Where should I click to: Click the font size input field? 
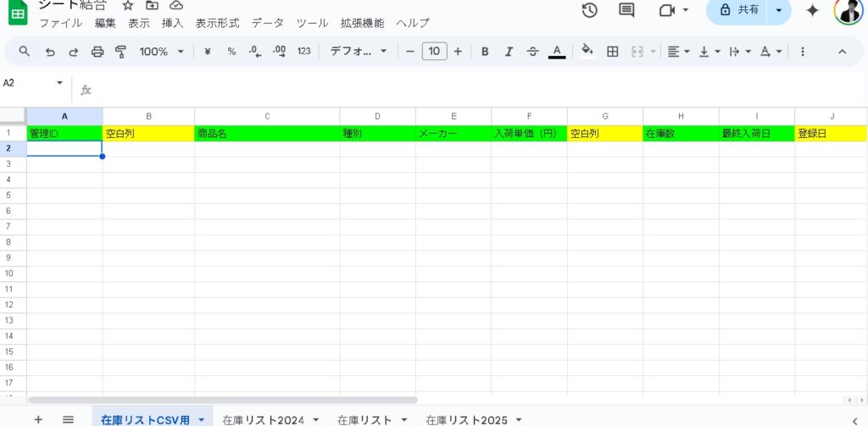434,52
